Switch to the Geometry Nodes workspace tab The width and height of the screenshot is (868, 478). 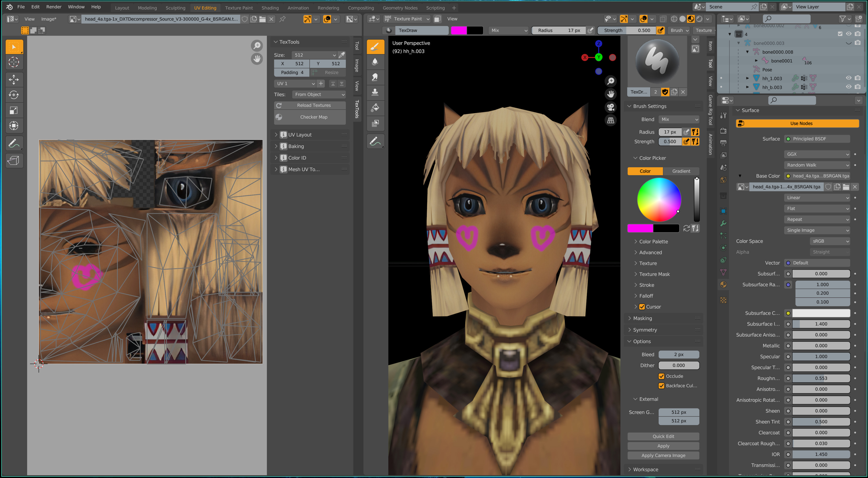tap(400, 8)
